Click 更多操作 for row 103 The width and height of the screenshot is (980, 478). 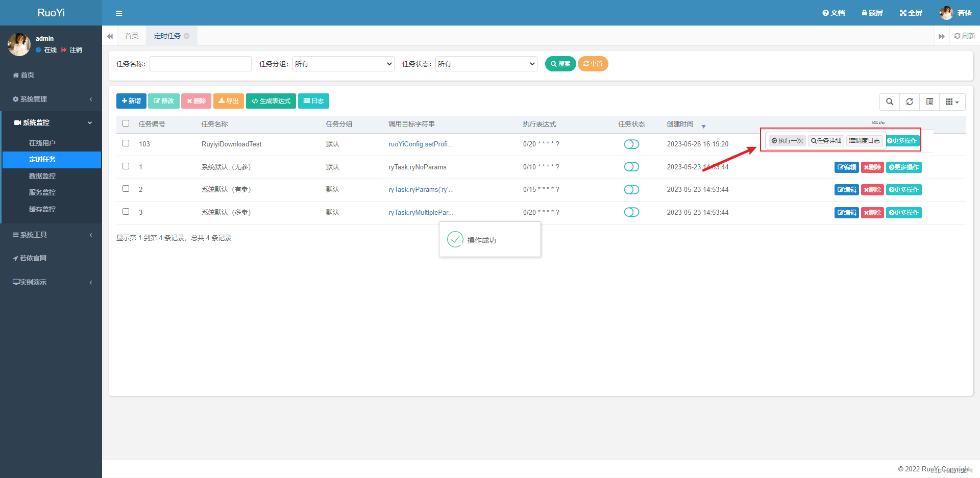tap(902, 141)
